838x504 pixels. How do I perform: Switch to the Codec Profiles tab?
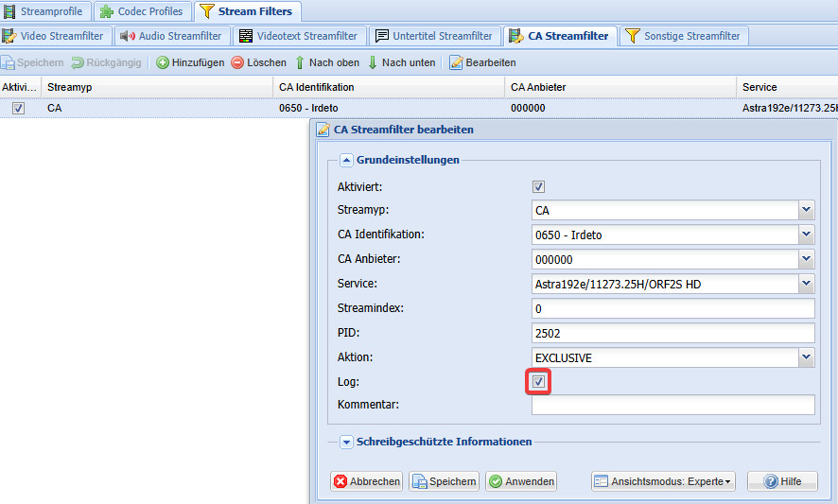pos(142,11)
